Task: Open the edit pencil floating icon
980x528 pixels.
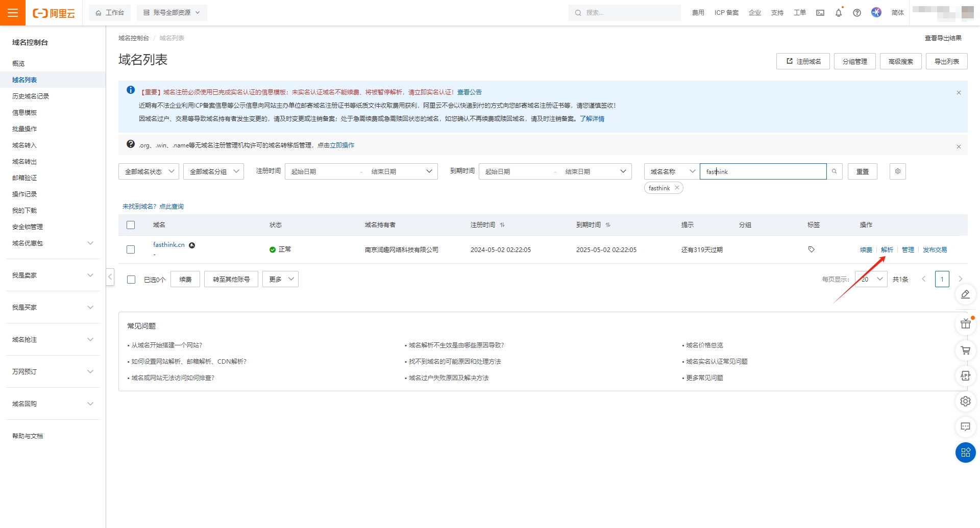Action: tap(965, 294)
